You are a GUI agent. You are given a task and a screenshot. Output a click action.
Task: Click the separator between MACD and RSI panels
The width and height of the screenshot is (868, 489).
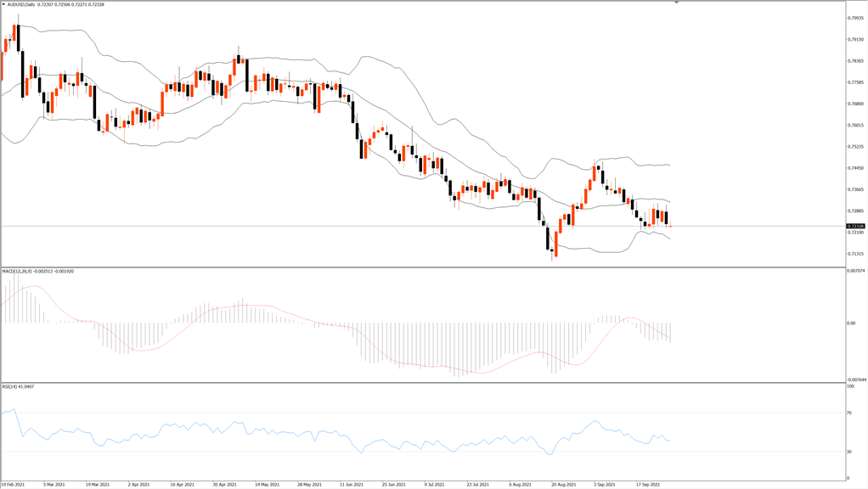423,382
